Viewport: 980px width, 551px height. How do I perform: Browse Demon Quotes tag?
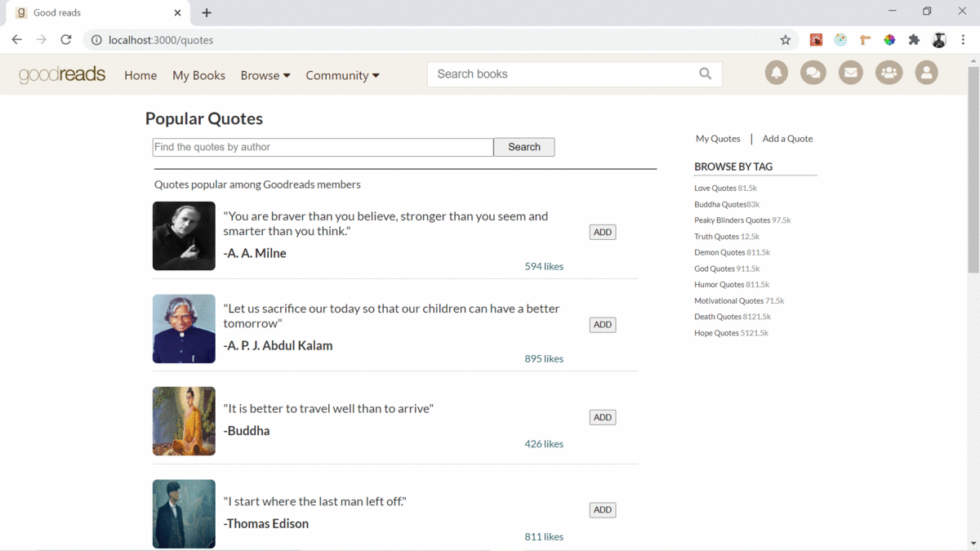[x=732, y=252]
